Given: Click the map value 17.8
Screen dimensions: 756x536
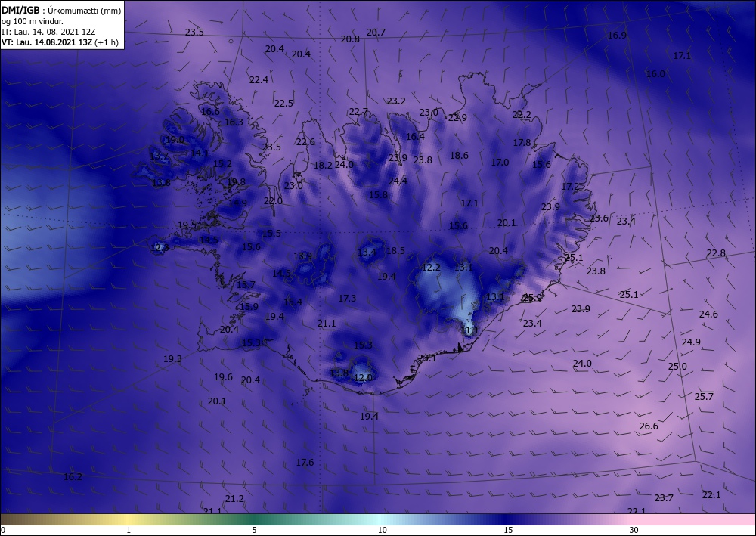Looking at the screenshot, I should coord(522,143).
